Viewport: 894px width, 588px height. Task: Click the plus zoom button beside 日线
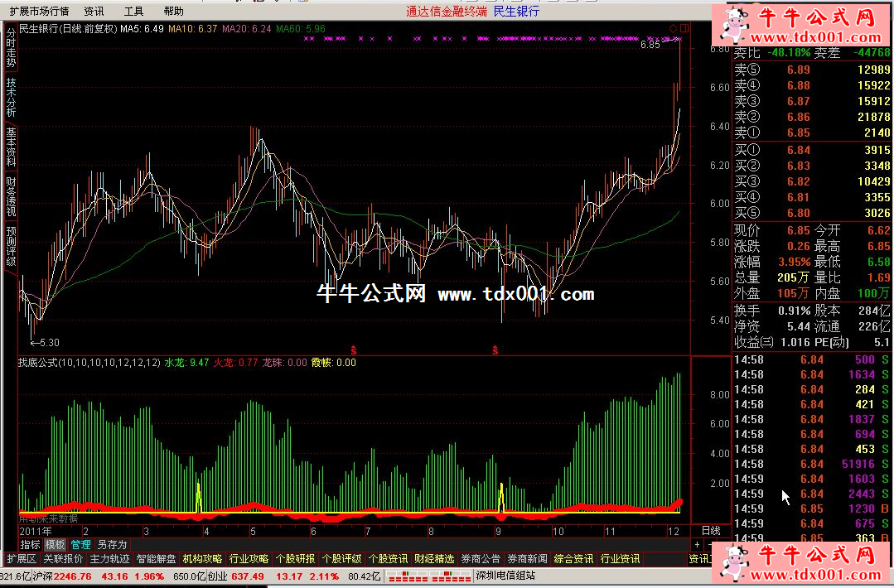pyautogui.click(x=697, y=545)
